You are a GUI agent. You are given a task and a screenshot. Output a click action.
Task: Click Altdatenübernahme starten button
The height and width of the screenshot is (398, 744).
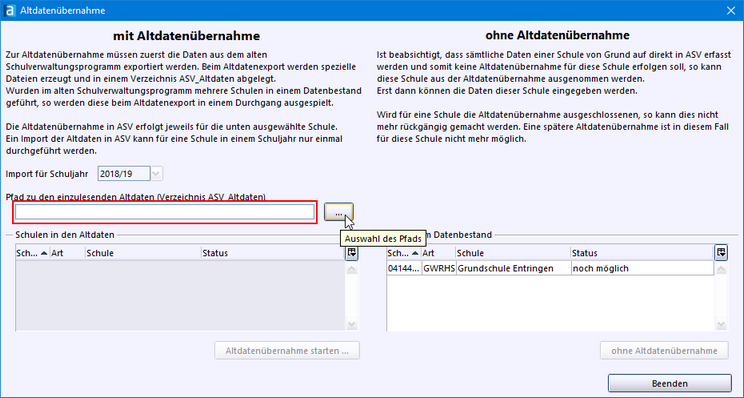pyautogui.click(x=287, y=351)
